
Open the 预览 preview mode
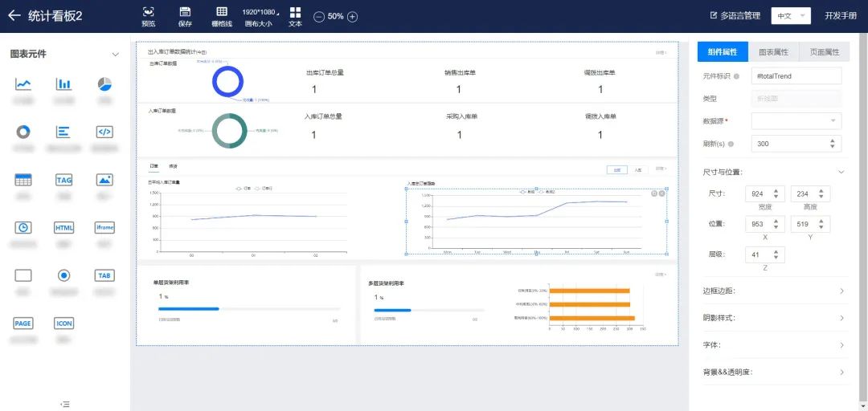point(148,16)
